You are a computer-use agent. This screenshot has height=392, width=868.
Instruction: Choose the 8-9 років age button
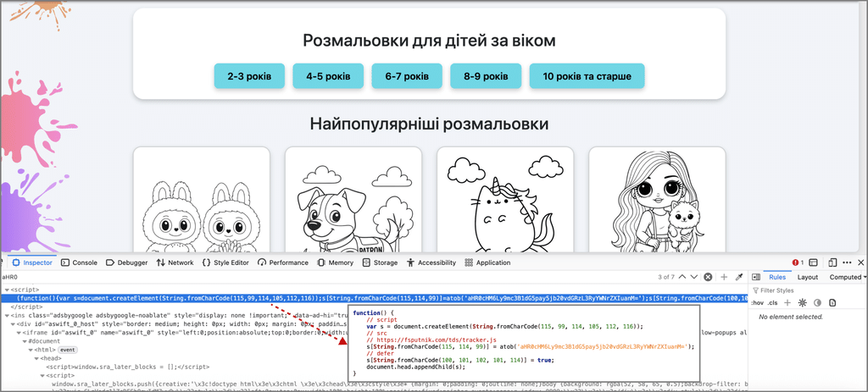point(486,76)
